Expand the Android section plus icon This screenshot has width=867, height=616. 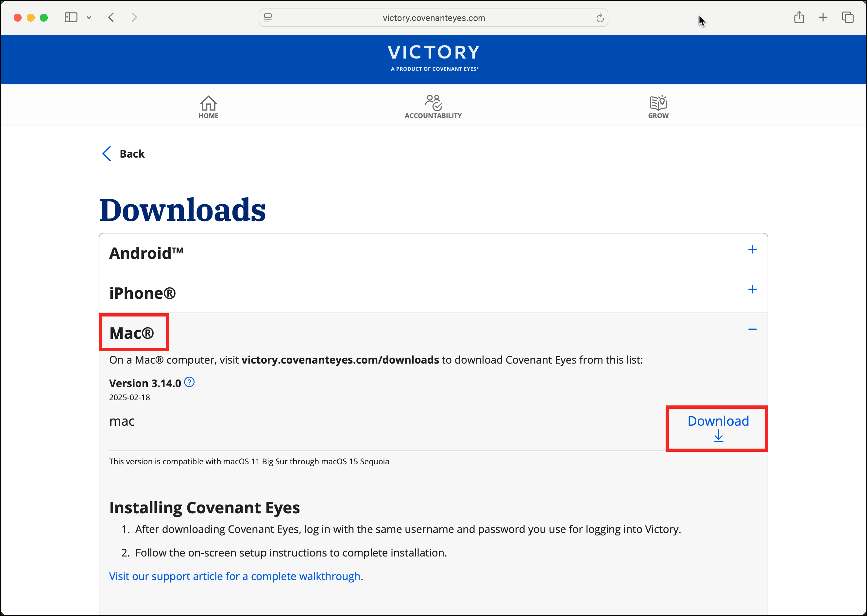pyautogui.click(x=752, y=249)
